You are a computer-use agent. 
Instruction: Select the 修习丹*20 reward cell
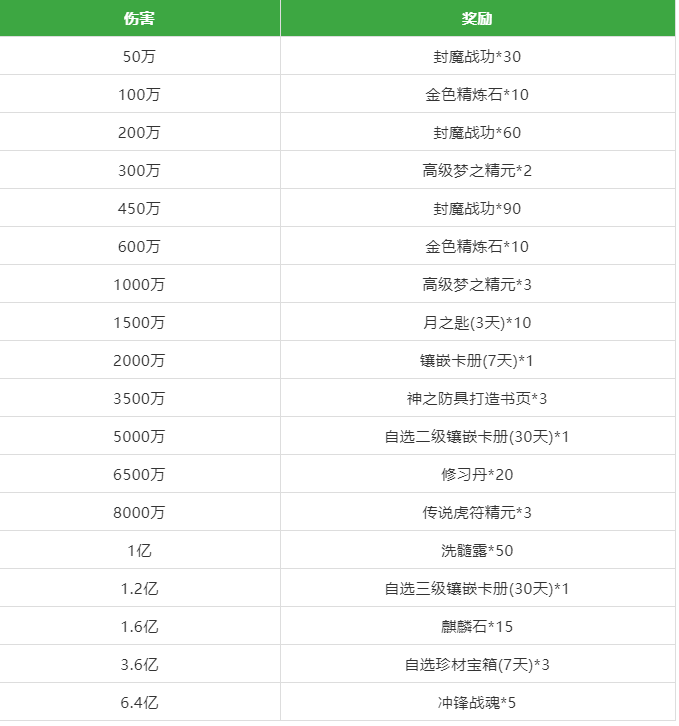478,474
